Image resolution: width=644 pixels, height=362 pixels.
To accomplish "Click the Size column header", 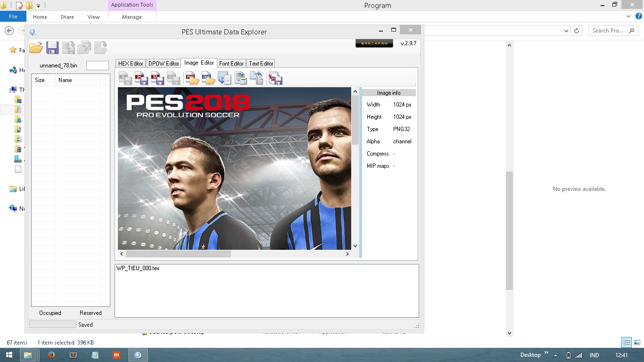I will [x=44, y=80].
